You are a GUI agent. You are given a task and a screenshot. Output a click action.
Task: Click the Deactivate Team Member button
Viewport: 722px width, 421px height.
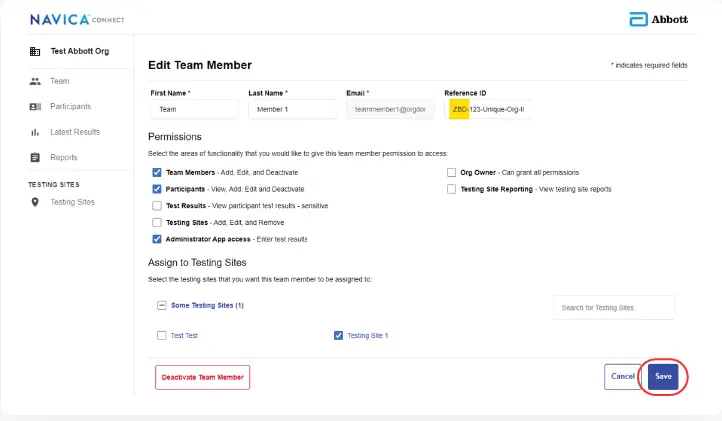[x=202, y=377]
